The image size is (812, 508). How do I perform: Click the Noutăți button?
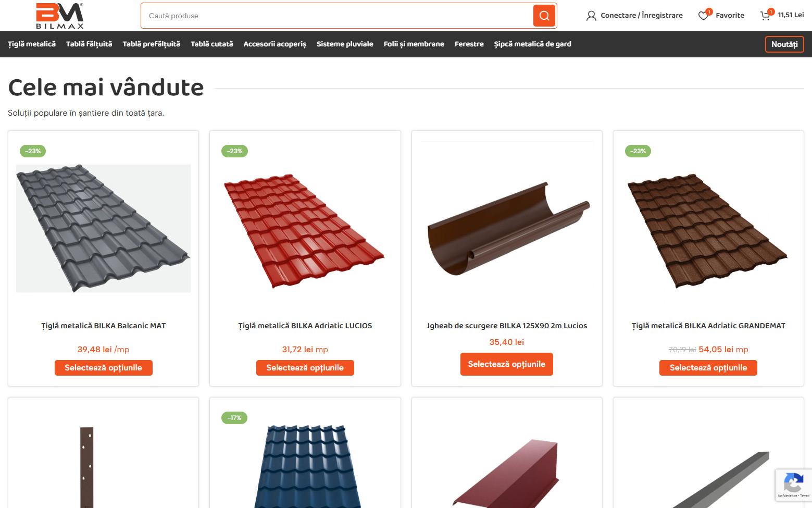tap(784, 44)
